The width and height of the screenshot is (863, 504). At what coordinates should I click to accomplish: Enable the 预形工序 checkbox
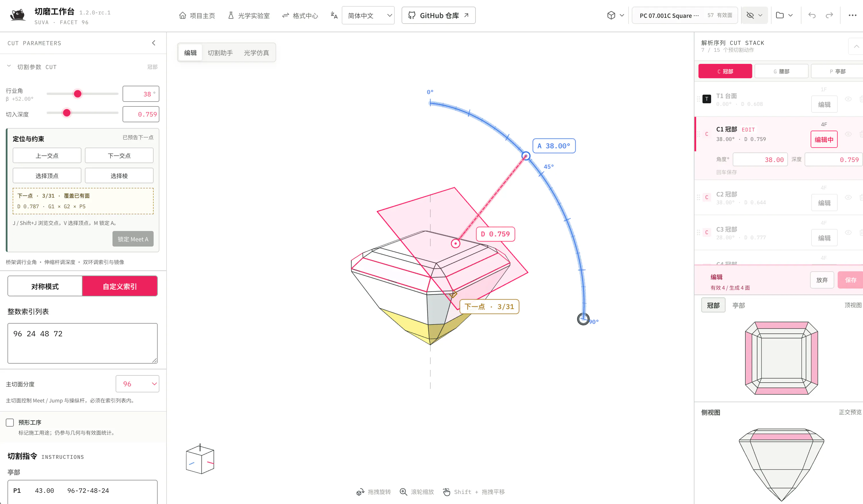[x=10, y=422]
